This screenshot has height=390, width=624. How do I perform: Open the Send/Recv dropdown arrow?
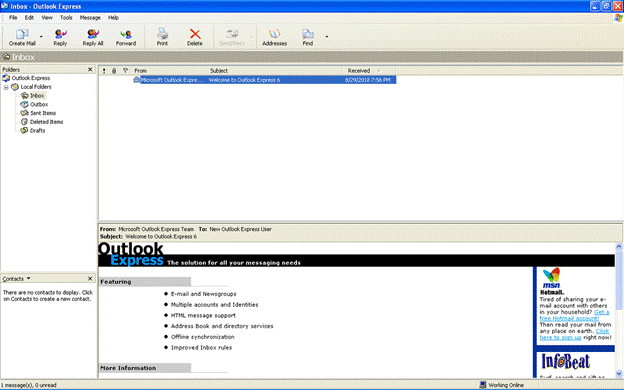coord(251,37)
